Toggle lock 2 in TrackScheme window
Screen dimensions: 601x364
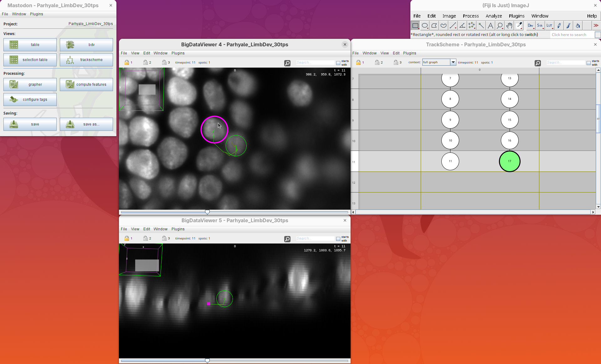[377, 63]
